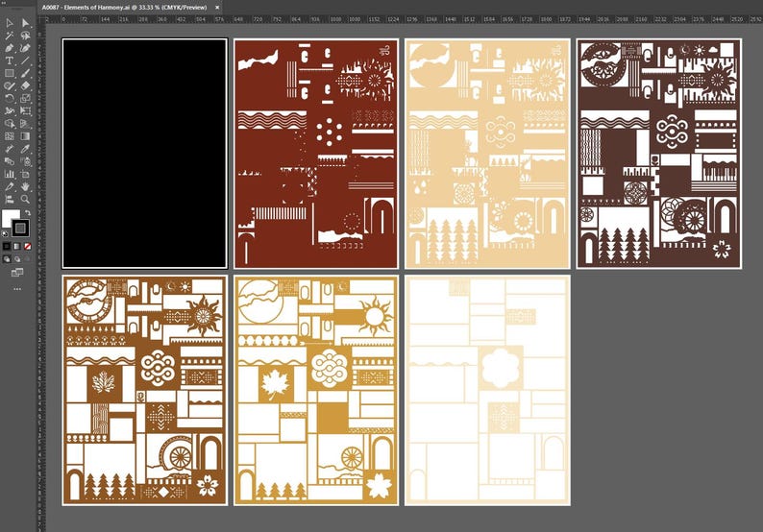Click the white Fill color box
The height and width of the screenshot is (532, 763).
coord(11,218)
